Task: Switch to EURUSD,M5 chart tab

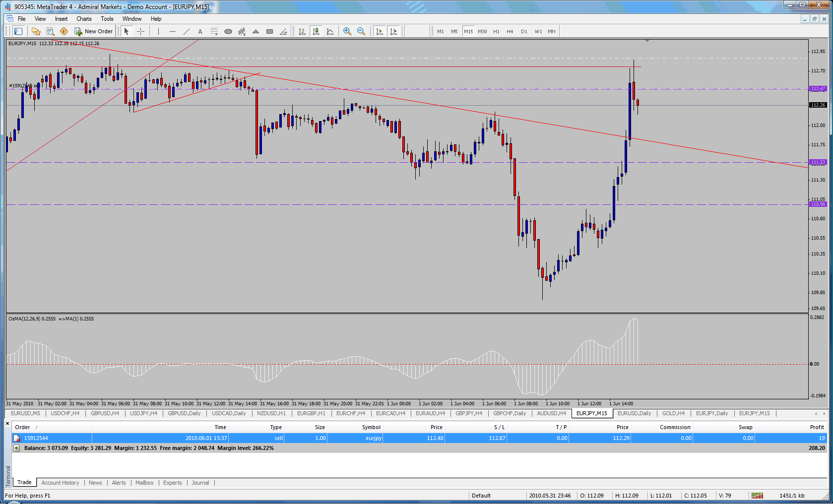Action: (x=25, y=413)
